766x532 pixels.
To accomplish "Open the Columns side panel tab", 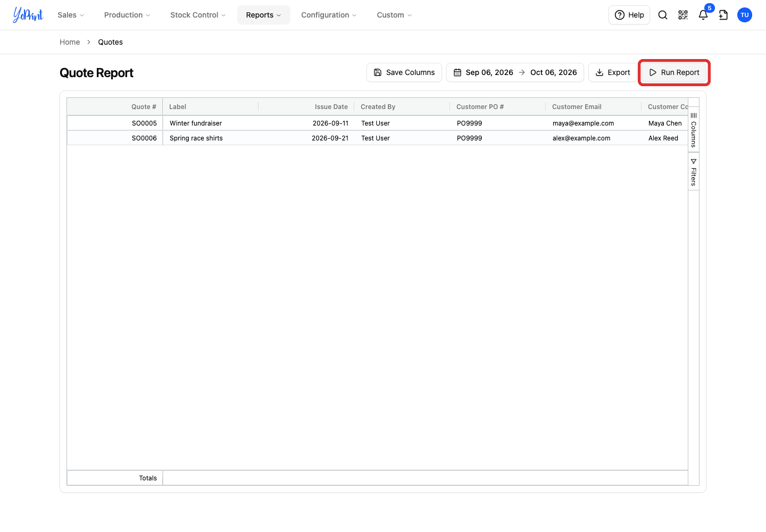I will [x=694, y=130].
